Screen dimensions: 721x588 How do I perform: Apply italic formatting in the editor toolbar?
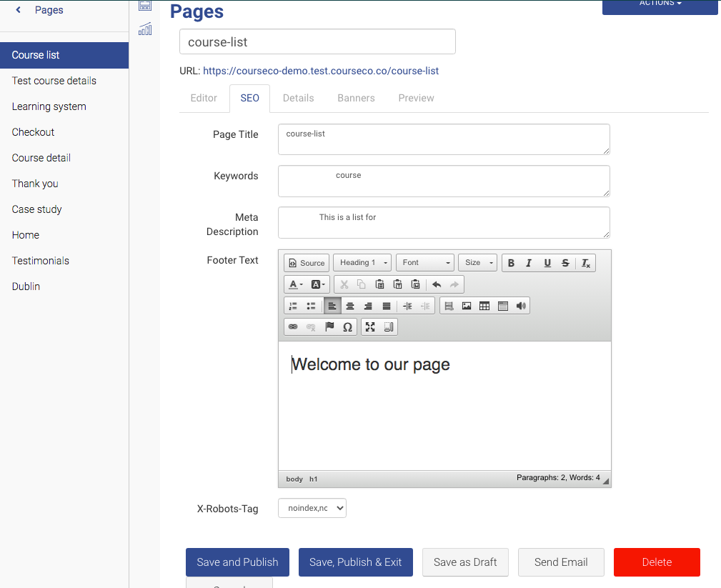point(529,263)
